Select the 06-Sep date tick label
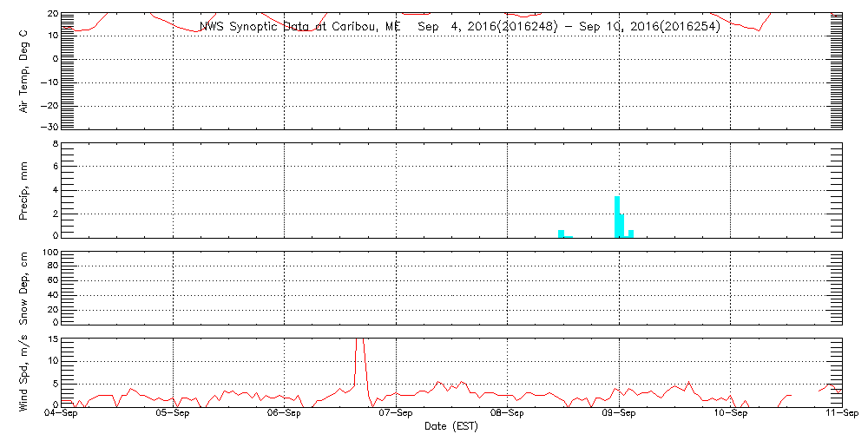868x434 pixels. point(284,414)
